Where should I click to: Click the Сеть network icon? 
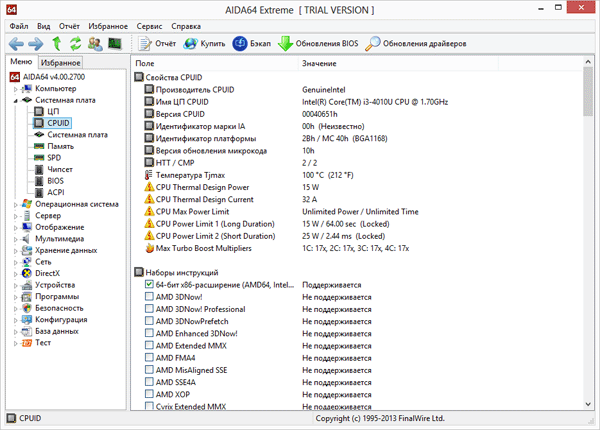coord(26,262)
